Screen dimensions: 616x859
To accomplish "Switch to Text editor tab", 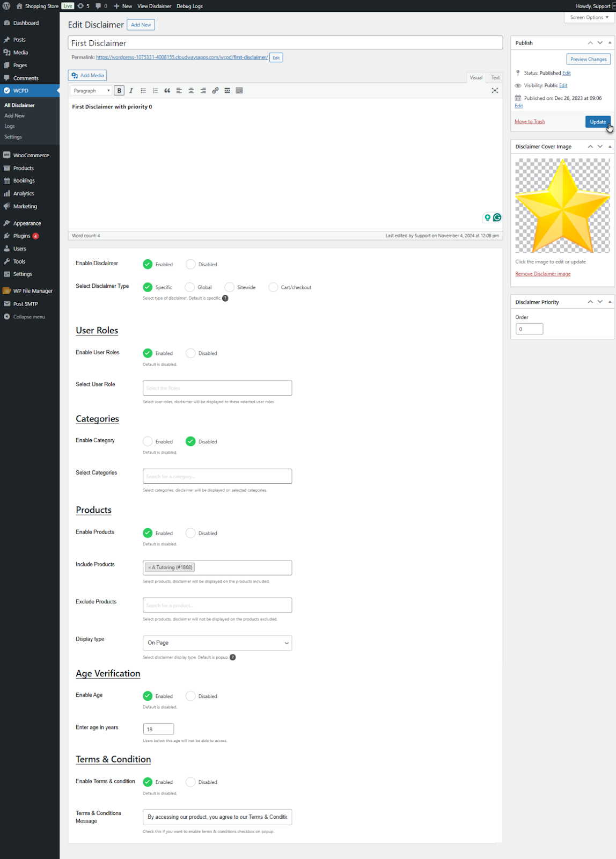I will coord(495,77).
